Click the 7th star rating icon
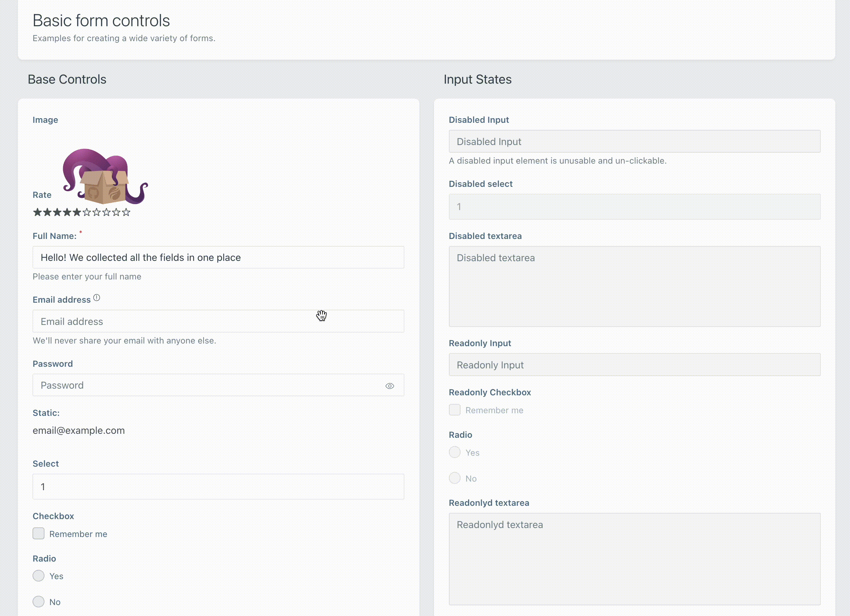This screenshot has height=616, width=850. (x=96, y=212)
